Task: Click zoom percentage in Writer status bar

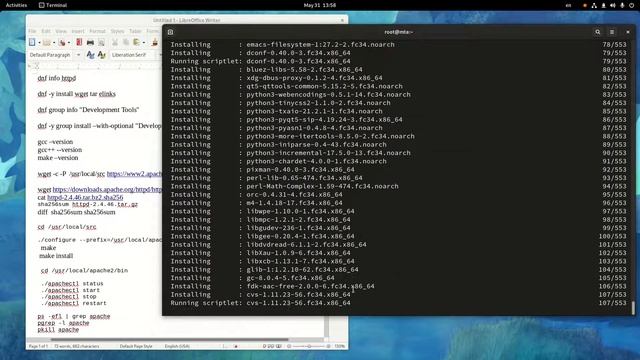Action: pyautogui.click(x=340, y=346)
